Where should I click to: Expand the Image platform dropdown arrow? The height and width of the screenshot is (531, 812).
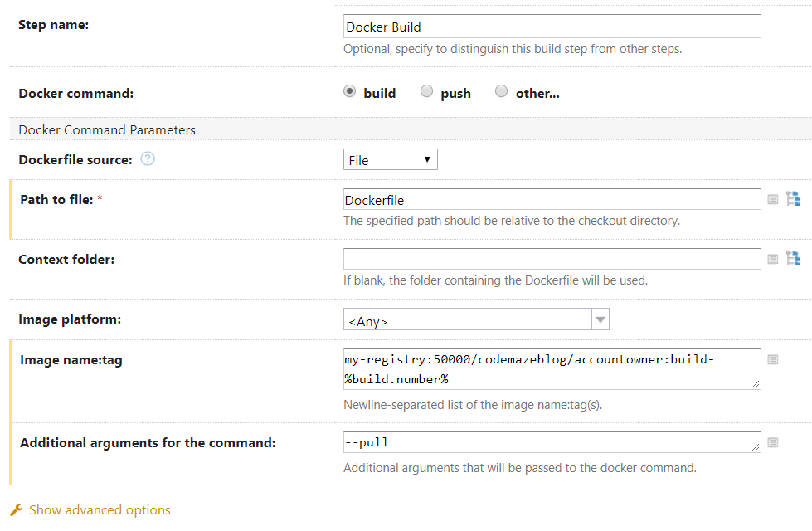[600, 320]
